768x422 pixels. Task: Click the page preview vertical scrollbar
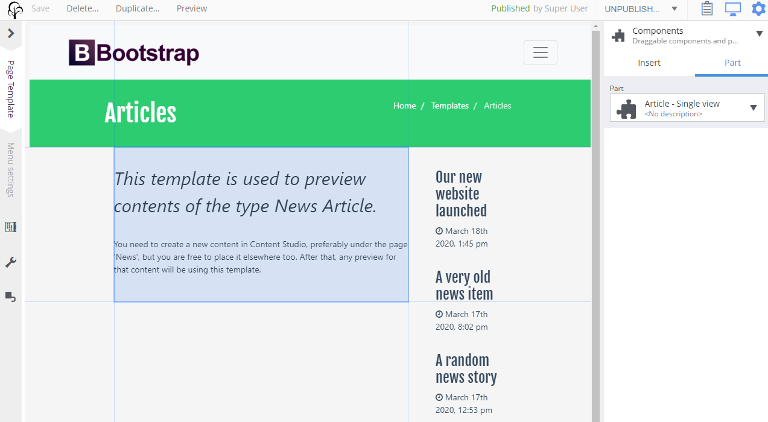(596, 223)
